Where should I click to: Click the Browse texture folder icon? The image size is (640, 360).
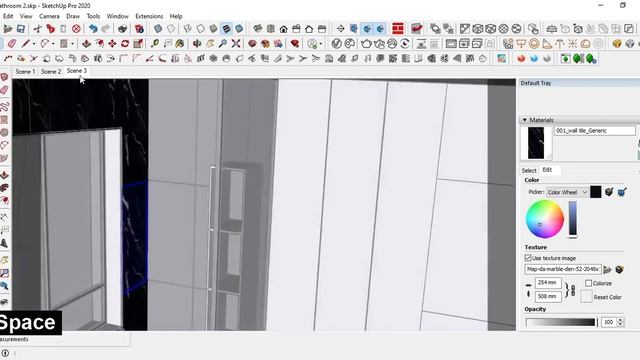click(x=607, y=269)
